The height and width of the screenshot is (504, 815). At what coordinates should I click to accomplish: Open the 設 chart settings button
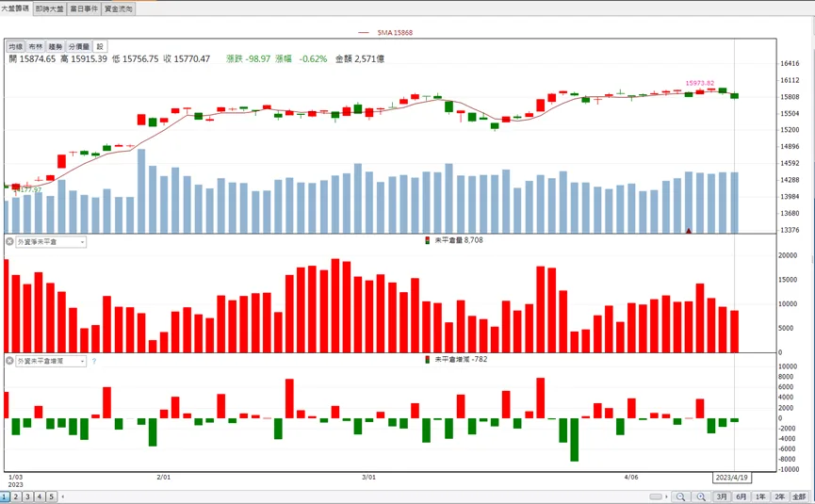pyautogui.click(x=100, y=47)
